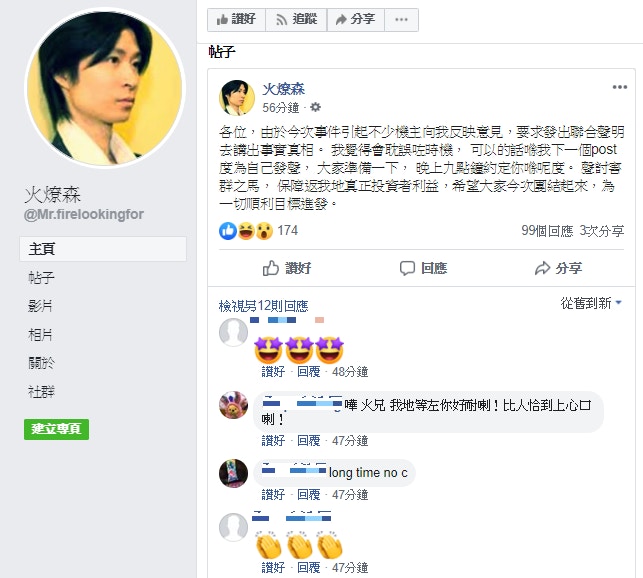Expand 檢視另12則回應 to show more comments
The width and height of the screenshot is (643, 578).
264,306
